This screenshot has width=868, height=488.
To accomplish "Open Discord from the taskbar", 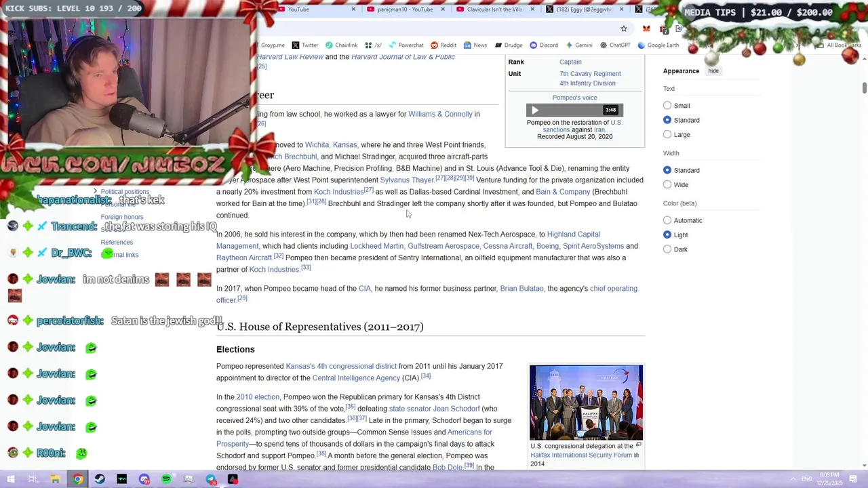I will click(x=144, y=479).
